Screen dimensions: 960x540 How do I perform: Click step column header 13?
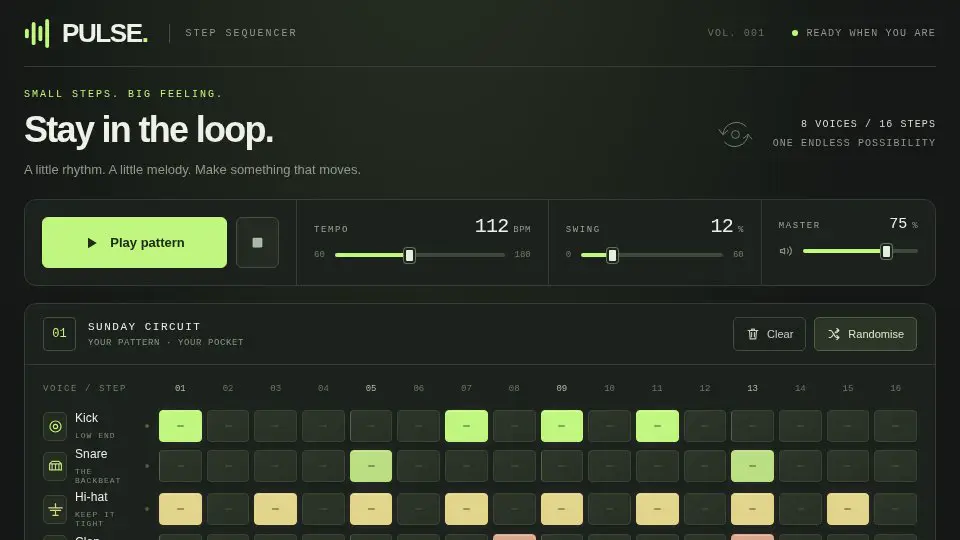tap(752, 388)
